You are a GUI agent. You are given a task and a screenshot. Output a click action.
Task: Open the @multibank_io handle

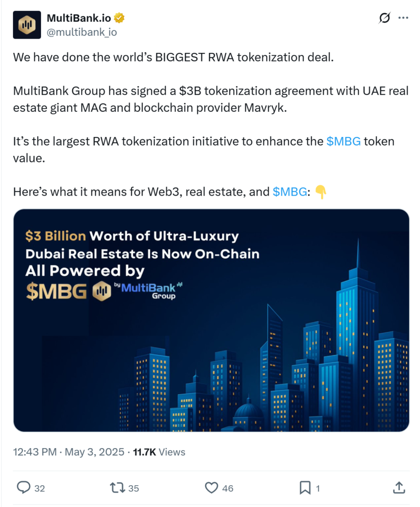click(x=81, y=33)
